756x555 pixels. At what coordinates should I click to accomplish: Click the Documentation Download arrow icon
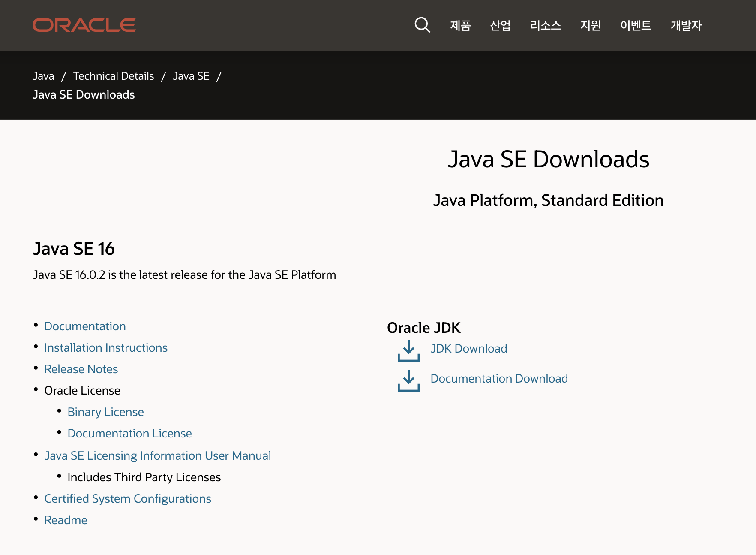408,380
